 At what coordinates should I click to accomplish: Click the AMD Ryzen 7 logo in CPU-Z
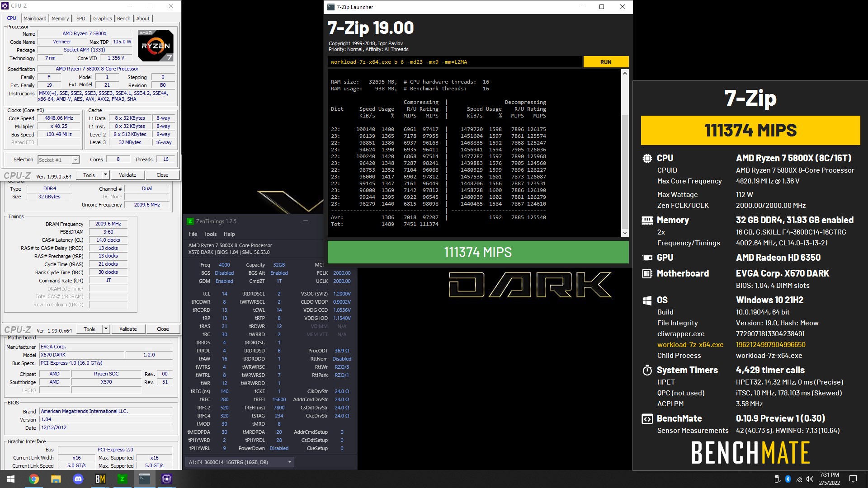tap(156, 46)
